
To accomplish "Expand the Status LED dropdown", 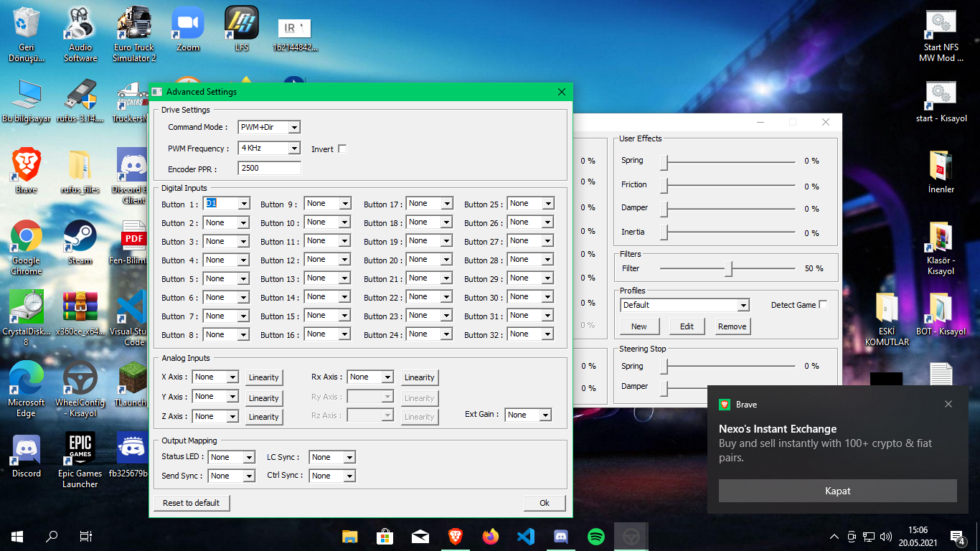I will (249, 457).
